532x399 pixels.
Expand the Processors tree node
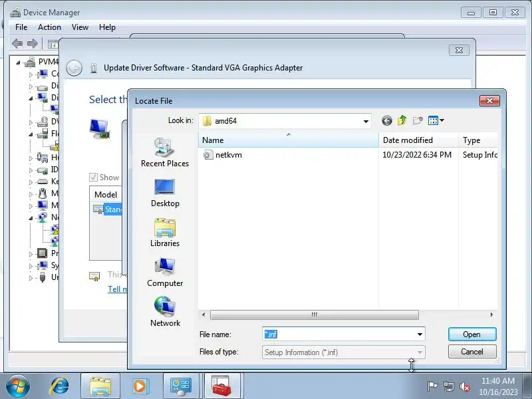(31, 253)
